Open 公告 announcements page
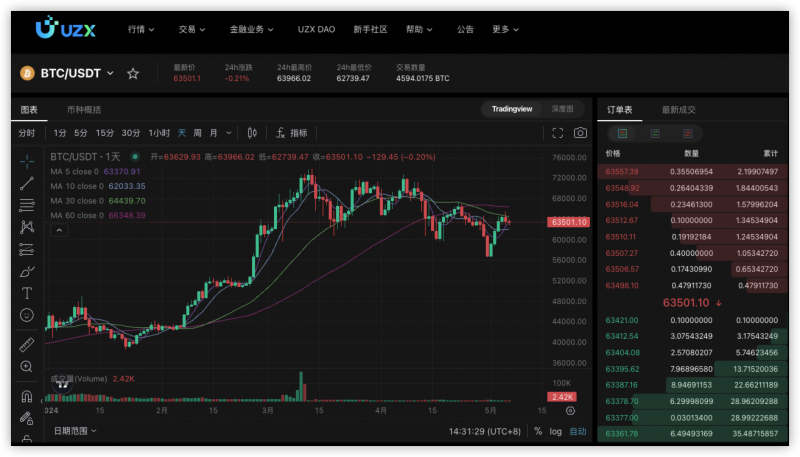This screenshot has height=457, width=800. pyautogui.click(x=465, y=30)
